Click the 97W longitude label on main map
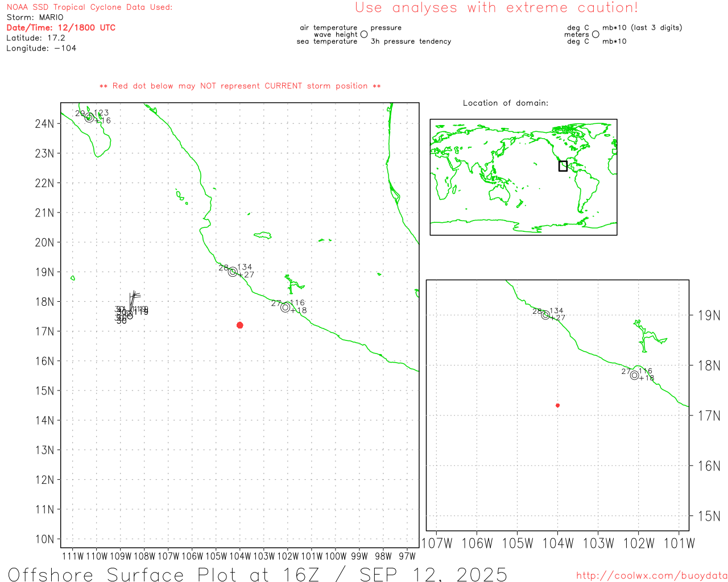Viewport: 728px width, 582px height. (x=407, y=556)
